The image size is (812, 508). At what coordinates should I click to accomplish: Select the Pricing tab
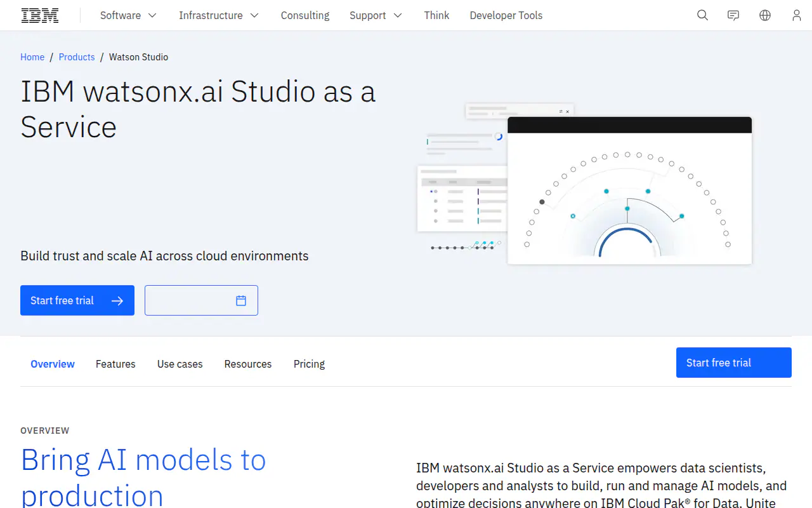[309, 364]
